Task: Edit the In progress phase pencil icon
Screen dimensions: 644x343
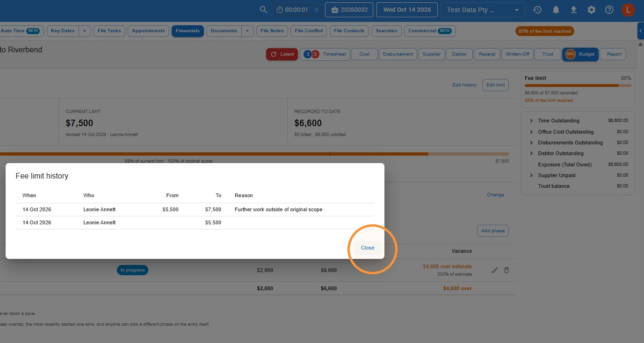Action: coord(495,270)
